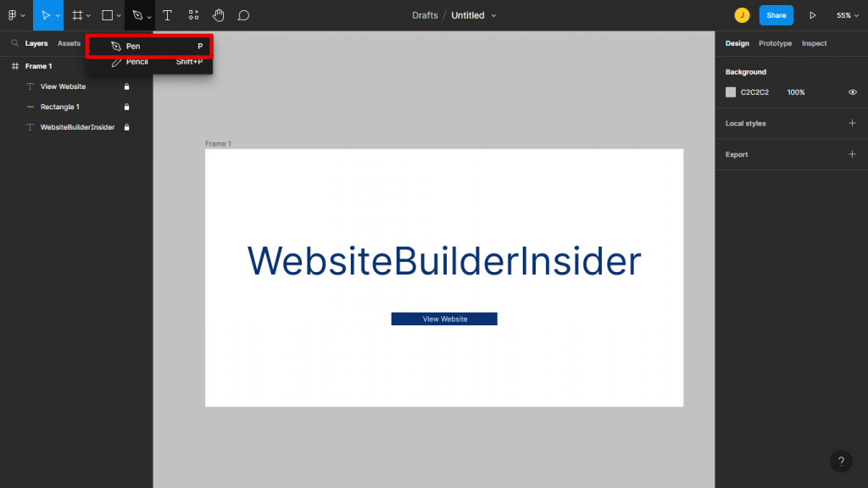The height and width of the screenshot is (488, 868).
Task: Click the Figma main menu icon
Action: 13,14
